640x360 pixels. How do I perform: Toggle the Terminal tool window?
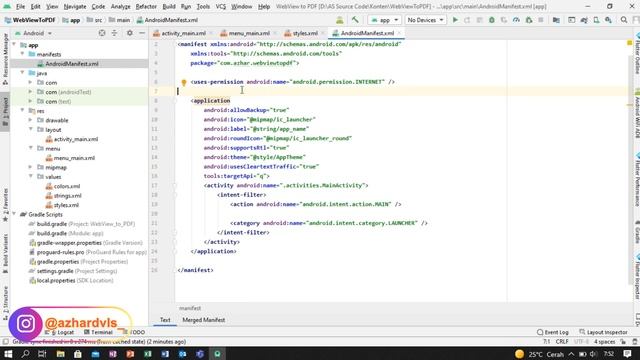pyautogui.click(x=98, y=332)
